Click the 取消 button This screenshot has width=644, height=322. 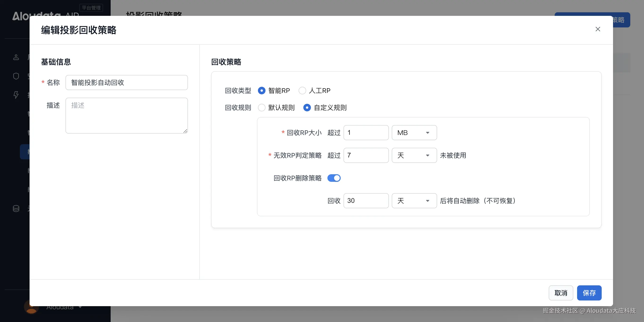[561, 293]
